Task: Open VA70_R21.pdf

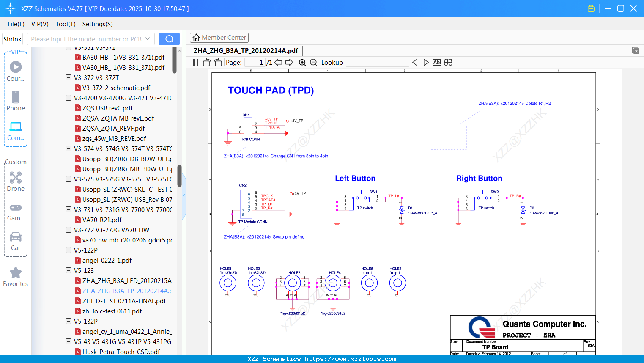Action: pyautogui.click(x=102, y=220)
